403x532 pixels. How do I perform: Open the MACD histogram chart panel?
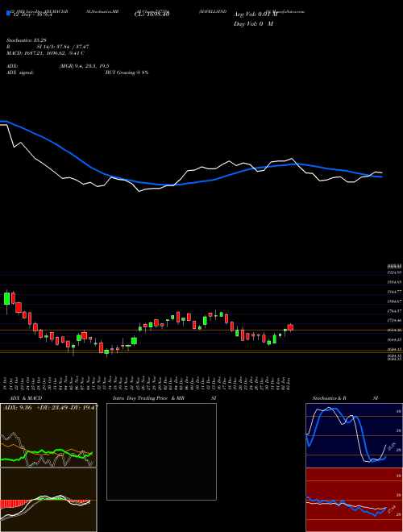point(48,500)
